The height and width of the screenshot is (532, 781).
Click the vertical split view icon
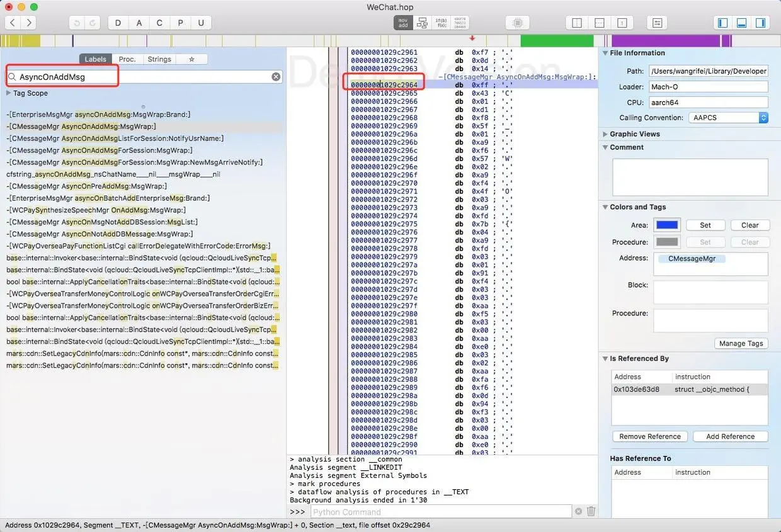[x=577, y=23]
